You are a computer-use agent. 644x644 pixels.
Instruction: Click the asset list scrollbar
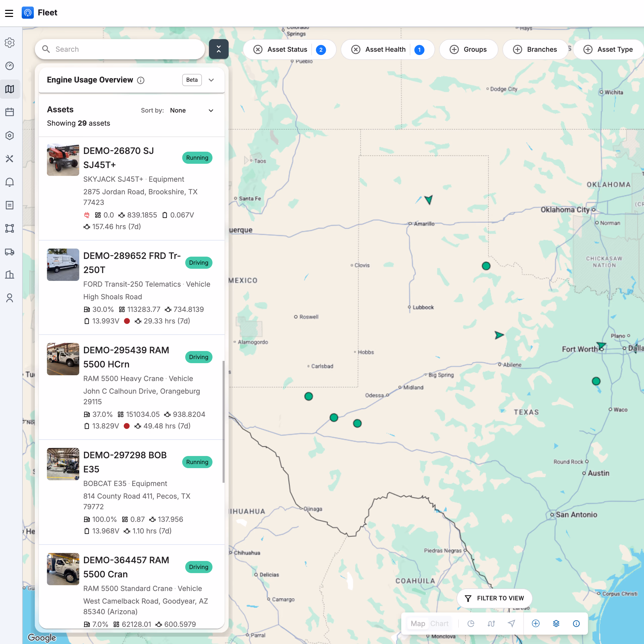[x=223, y=422]
